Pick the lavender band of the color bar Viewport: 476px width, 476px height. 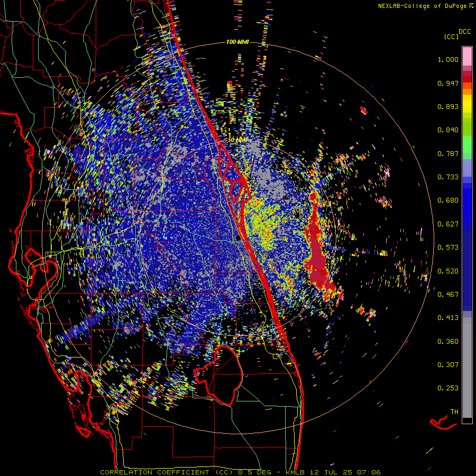point(467,168)
